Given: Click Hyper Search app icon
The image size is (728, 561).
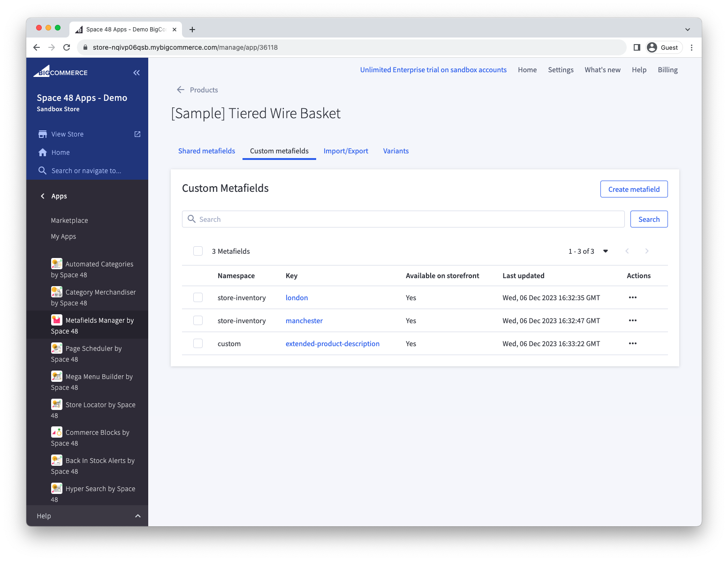Looking at the screenshot, I should tap(57, 488).
